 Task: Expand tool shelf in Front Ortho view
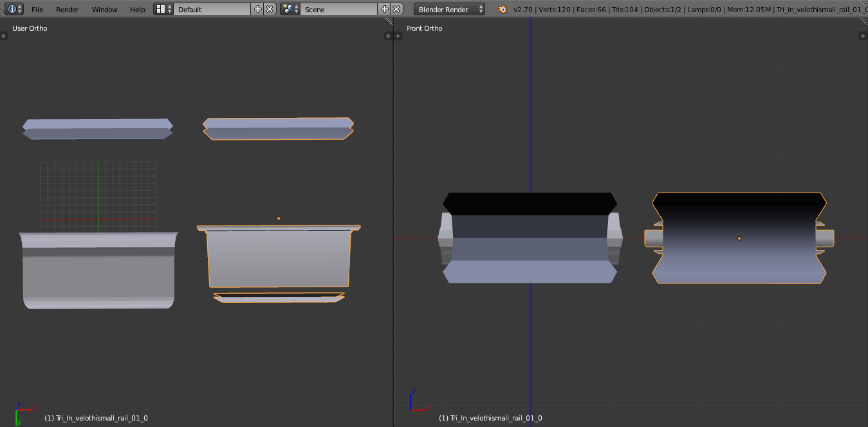[398, 37]
